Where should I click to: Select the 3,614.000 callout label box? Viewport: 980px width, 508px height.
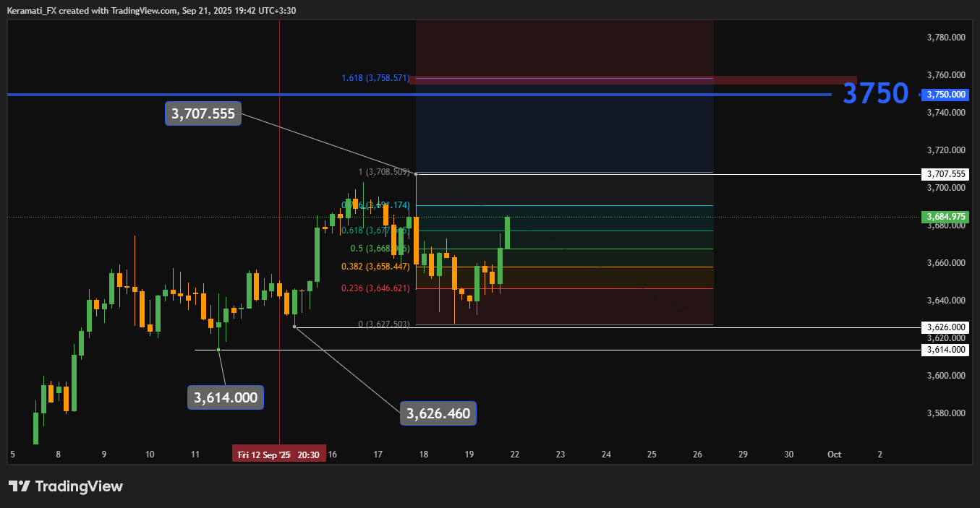226,397
